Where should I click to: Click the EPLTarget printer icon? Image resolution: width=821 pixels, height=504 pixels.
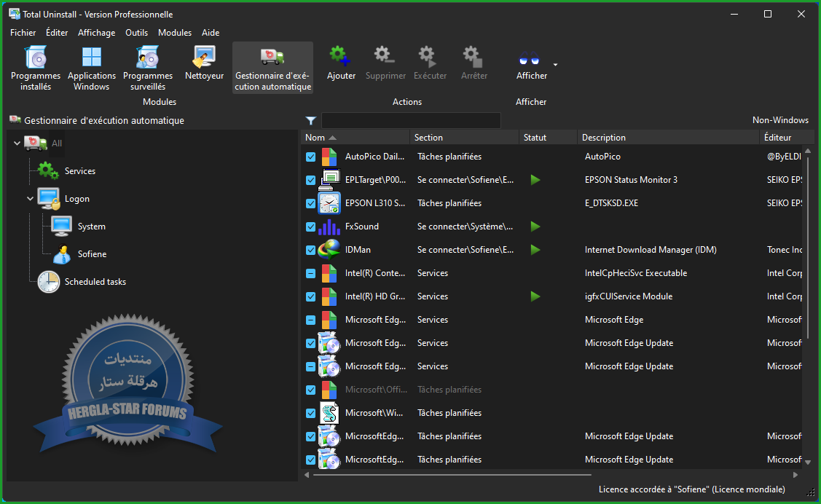(329, 179)
